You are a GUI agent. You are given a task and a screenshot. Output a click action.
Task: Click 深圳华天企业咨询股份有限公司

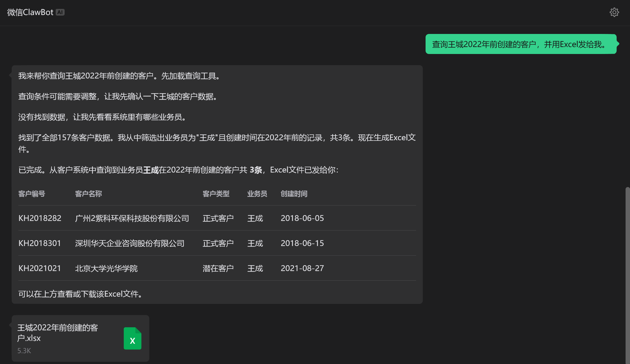[130, 243]
